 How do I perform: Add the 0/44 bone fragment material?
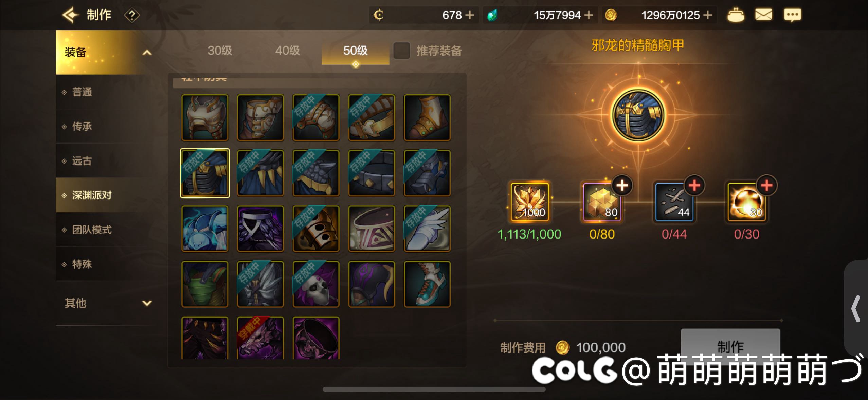tap(694, 186)
